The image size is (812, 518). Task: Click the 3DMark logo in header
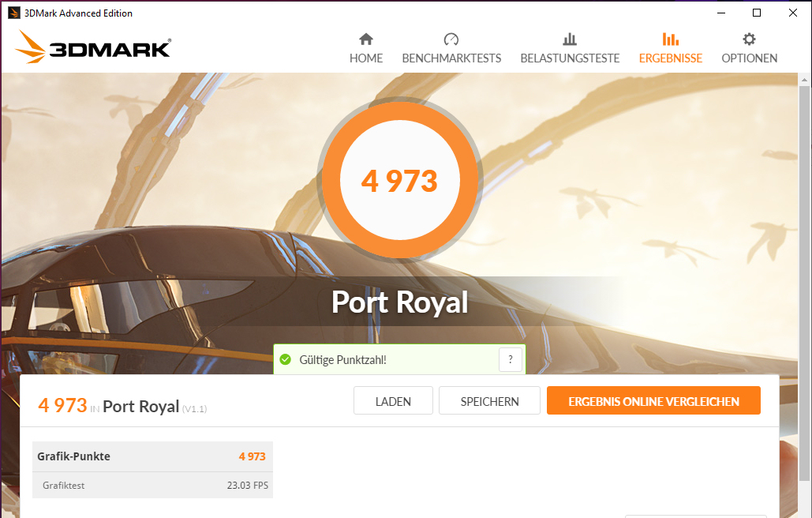pyautogui.click(x=93, y=47)
